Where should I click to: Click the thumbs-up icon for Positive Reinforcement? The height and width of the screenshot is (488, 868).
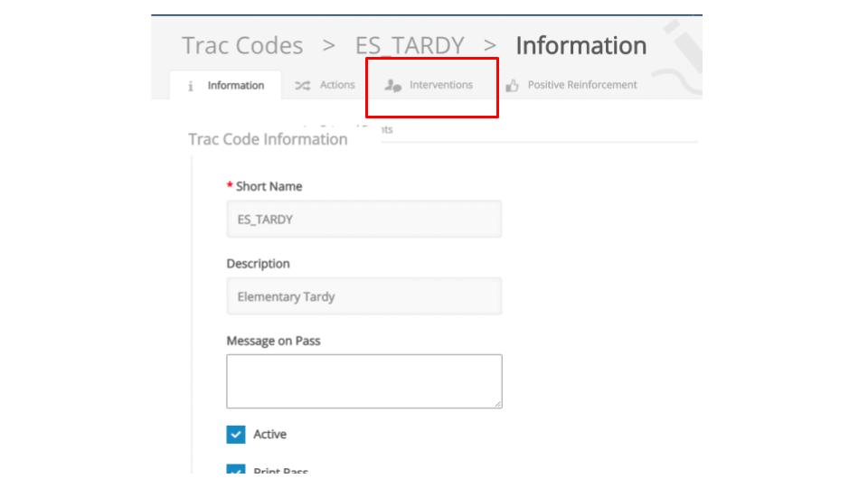pos(513,86)
